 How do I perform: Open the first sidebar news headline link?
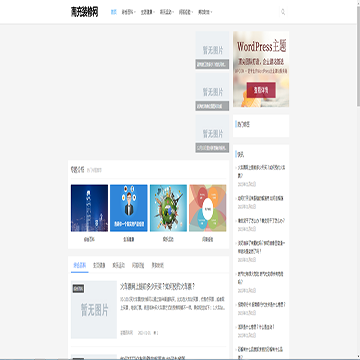[x=261, y=171]
